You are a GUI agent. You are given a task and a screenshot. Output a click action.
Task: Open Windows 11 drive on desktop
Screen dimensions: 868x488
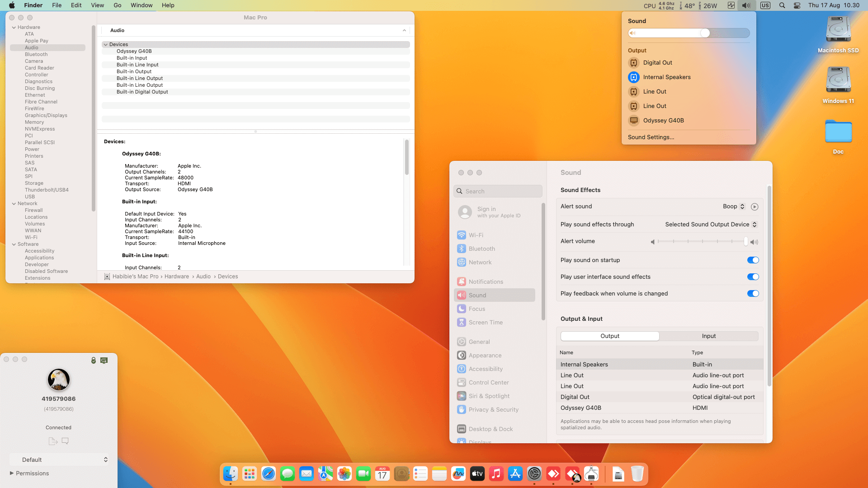(x=838, y=85)
